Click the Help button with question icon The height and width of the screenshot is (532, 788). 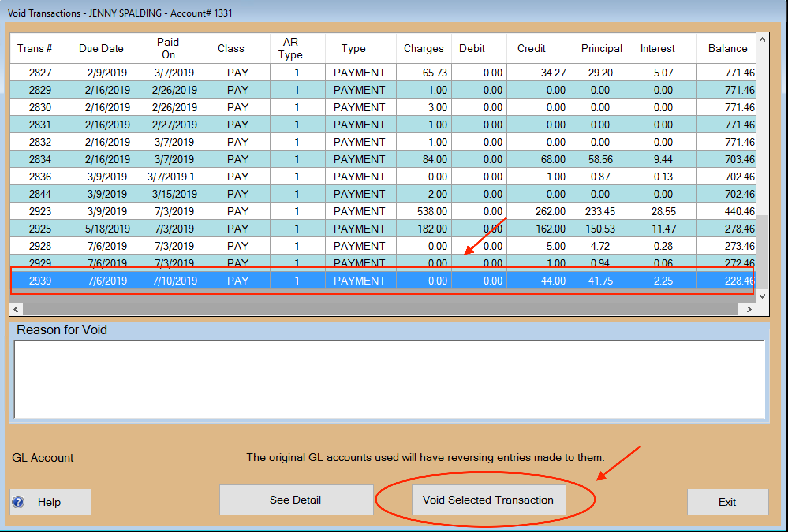pyautogui.click(x=50, y=502)
